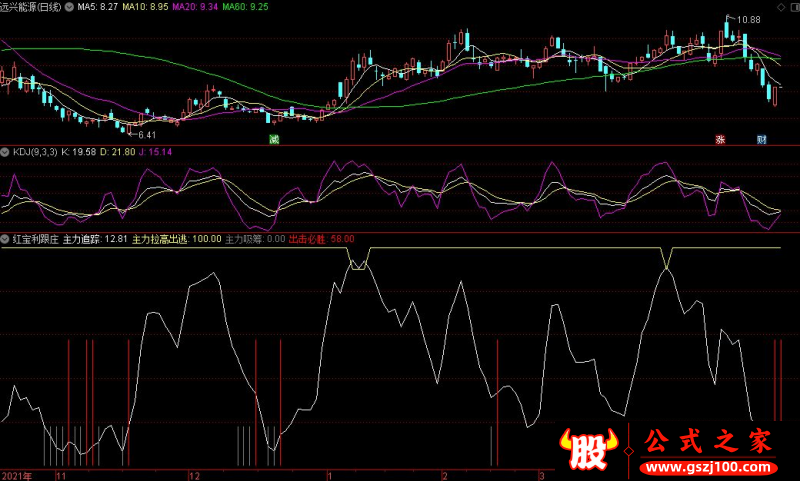Click the 主力吸筹: 0.00 label
800x481 pixels.
click(x=255, y=239)
